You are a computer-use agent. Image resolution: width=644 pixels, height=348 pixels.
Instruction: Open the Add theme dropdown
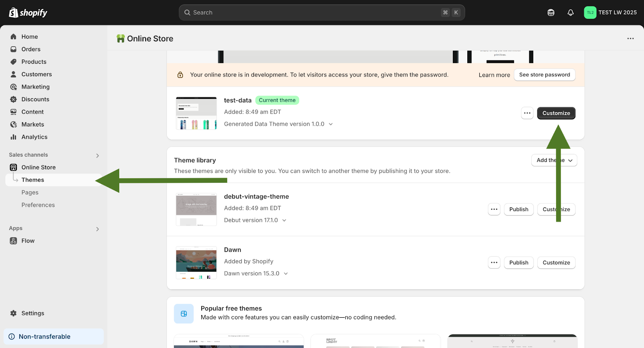[x=554, y=160]
